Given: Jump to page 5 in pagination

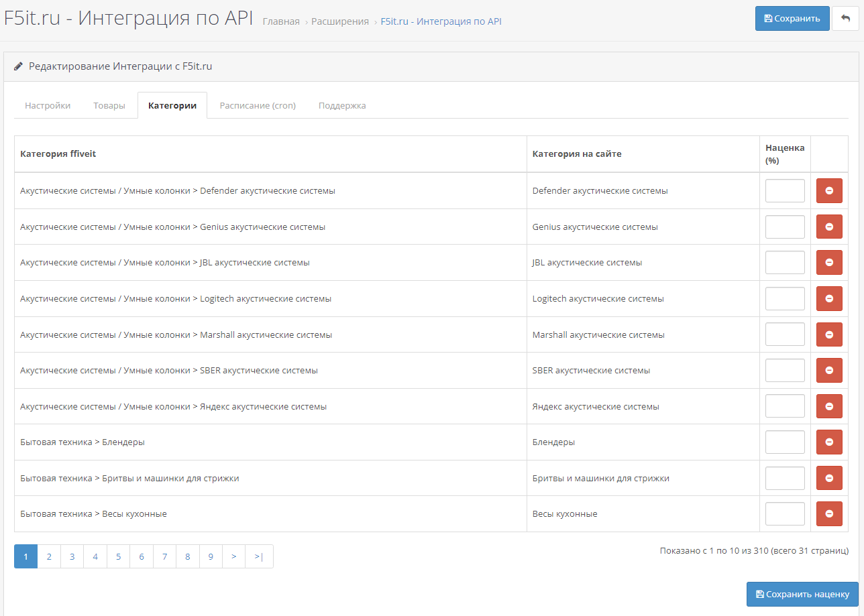Looking at the screenshot, I should [x=118, y=556].
